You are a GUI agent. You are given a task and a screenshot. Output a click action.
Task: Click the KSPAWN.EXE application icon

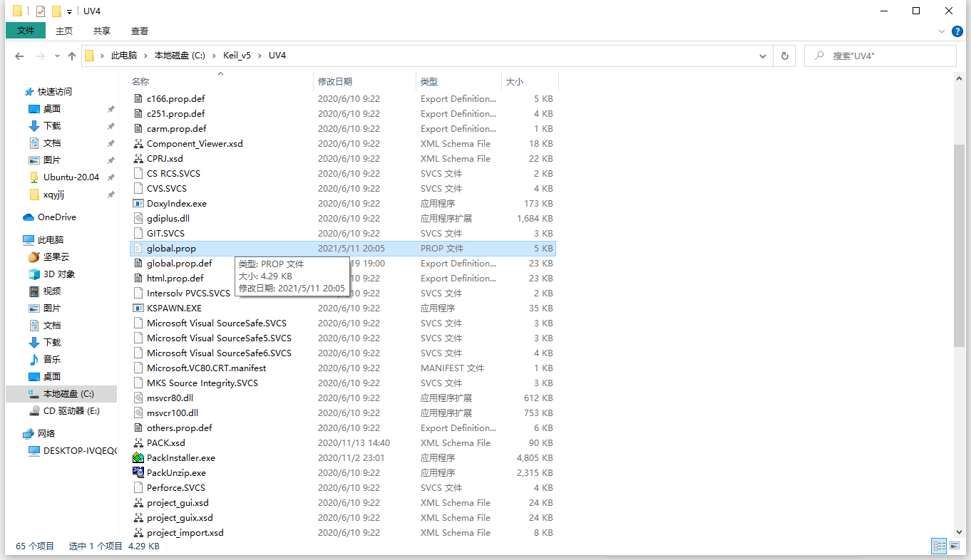pos(138,308)
